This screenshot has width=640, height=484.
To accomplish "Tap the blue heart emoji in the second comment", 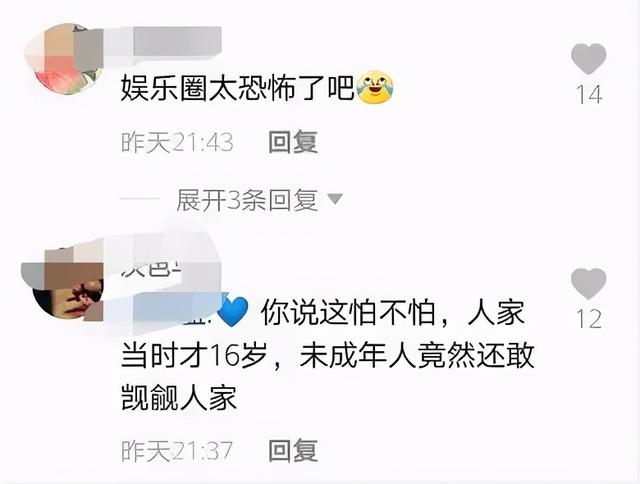I will tap(233, 312).
